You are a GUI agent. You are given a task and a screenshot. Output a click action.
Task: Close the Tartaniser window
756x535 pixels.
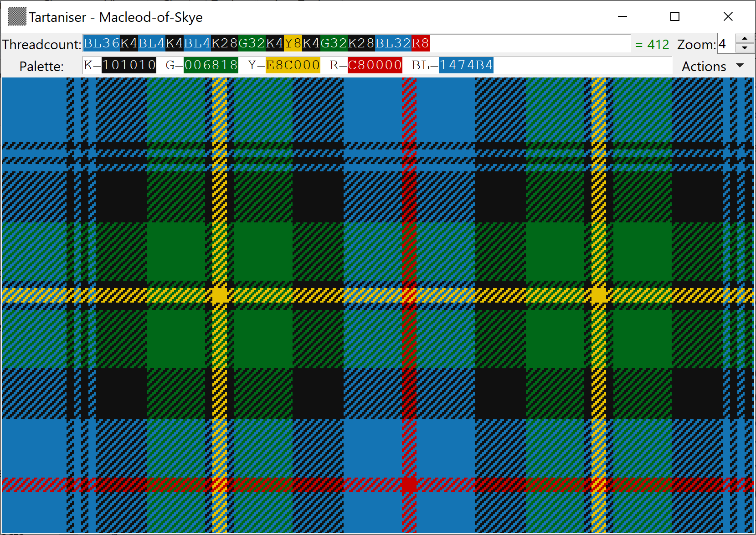point(728,17)
